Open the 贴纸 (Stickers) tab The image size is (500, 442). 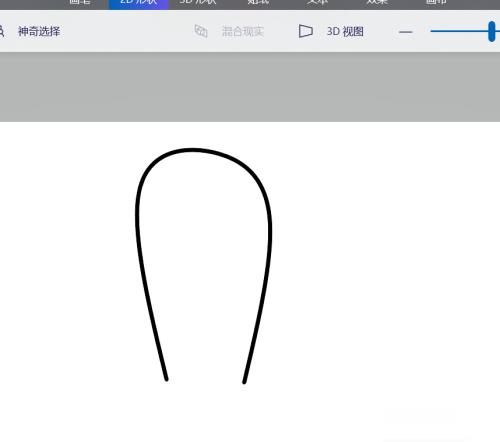(258, 2)
